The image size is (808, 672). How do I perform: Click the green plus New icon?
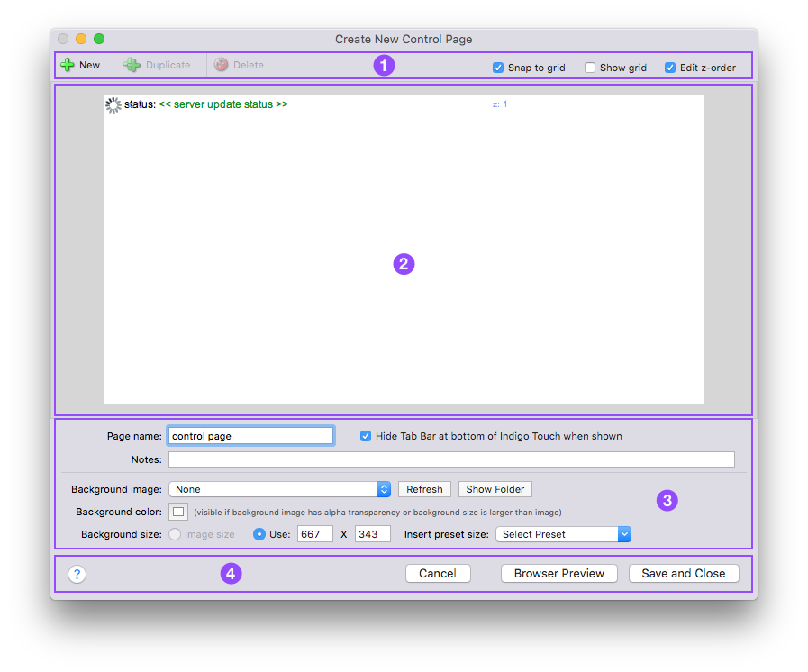point(68,65)
